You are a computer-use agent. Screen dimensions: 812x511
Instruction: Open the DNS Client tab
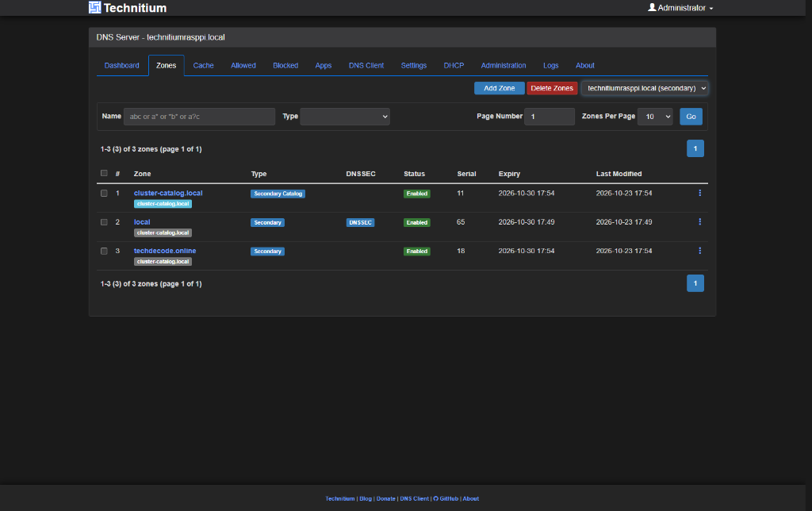point(366,65)
